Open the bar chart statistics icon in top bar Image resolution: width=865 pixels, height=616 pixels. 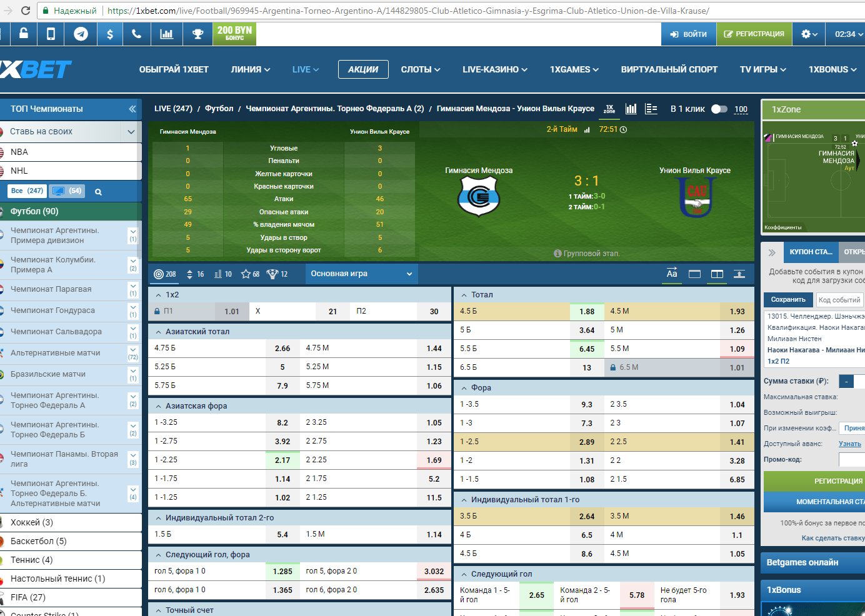[166, 34]
